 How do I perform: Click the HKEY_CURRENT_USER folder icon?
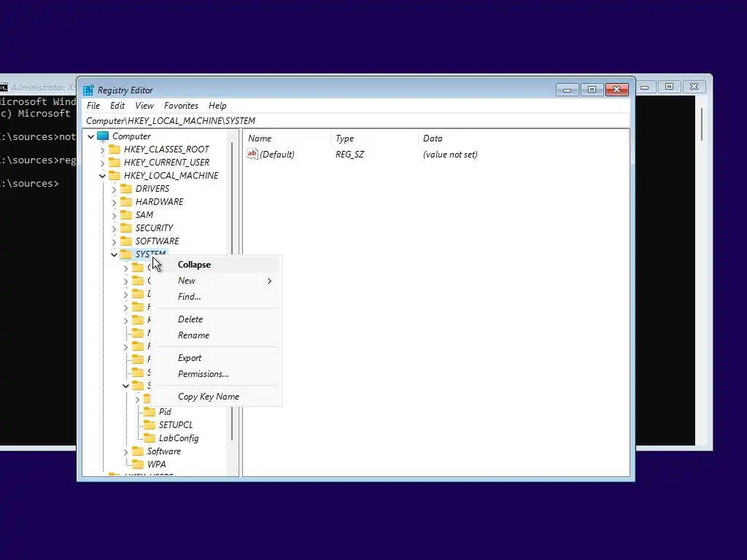click(115, 163)
